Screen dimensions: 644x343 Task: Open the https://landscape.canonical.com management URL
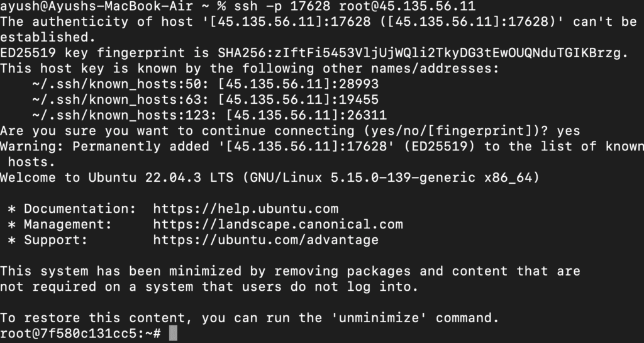pyautogui.click(x=278, y=225)
